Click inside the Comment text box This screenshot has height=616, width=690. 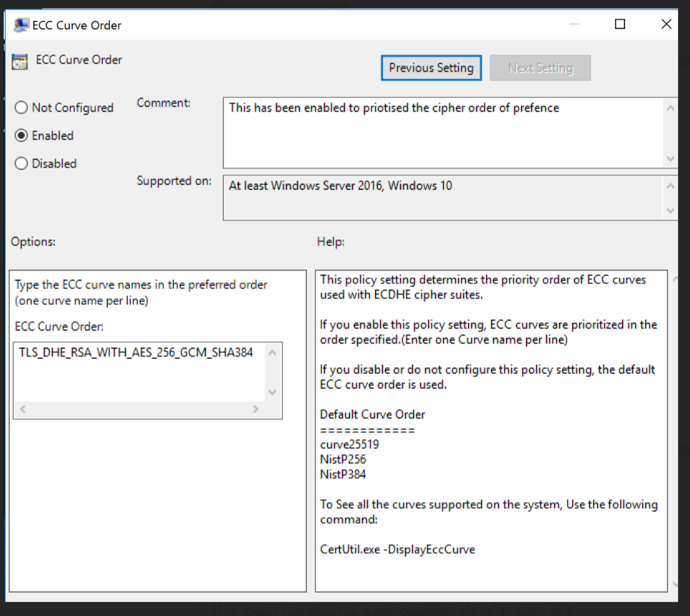point(443,132)
